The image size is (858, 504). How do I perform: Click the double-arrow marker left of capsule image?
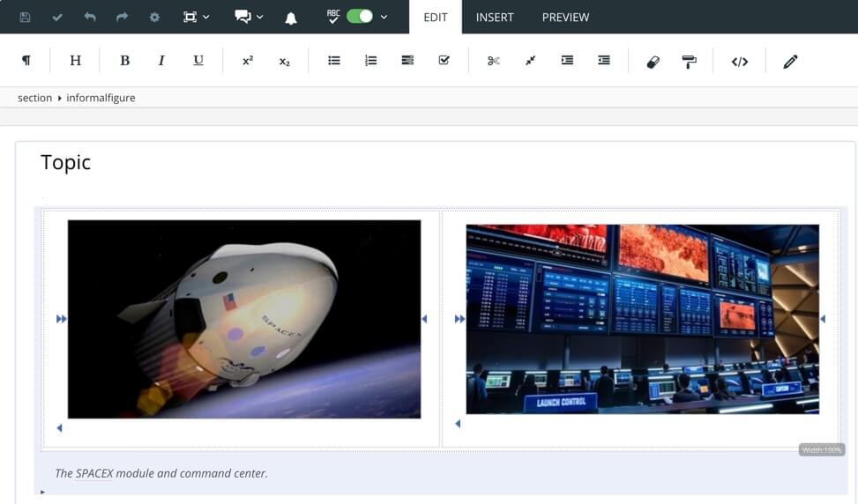click(x=62, y=319)
